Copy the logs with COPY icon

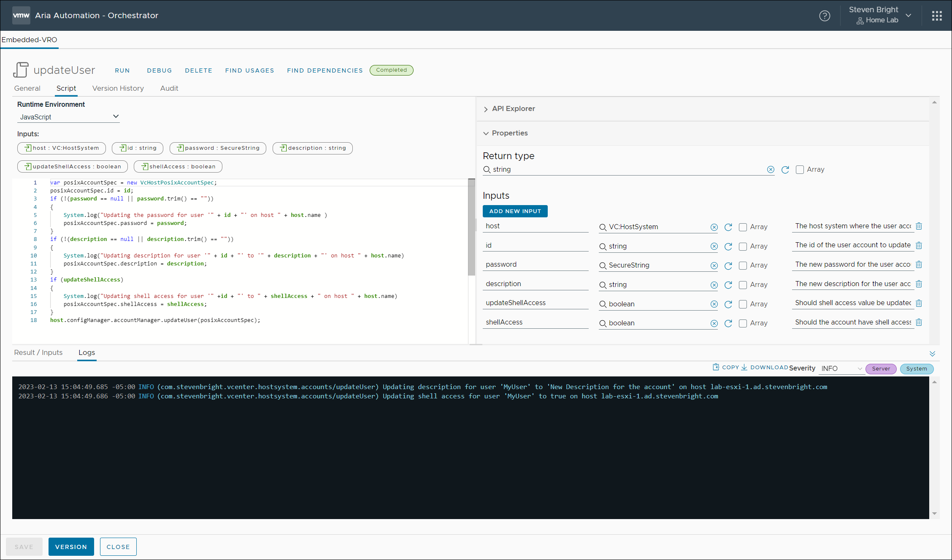click(725, 367)
